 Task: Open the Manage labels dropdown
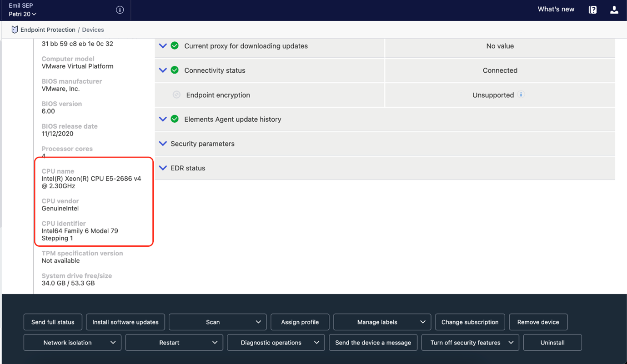[x=382, y=322]
